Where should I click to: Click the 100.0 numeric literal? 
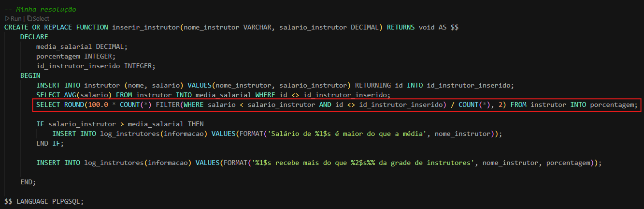point(98,104)
